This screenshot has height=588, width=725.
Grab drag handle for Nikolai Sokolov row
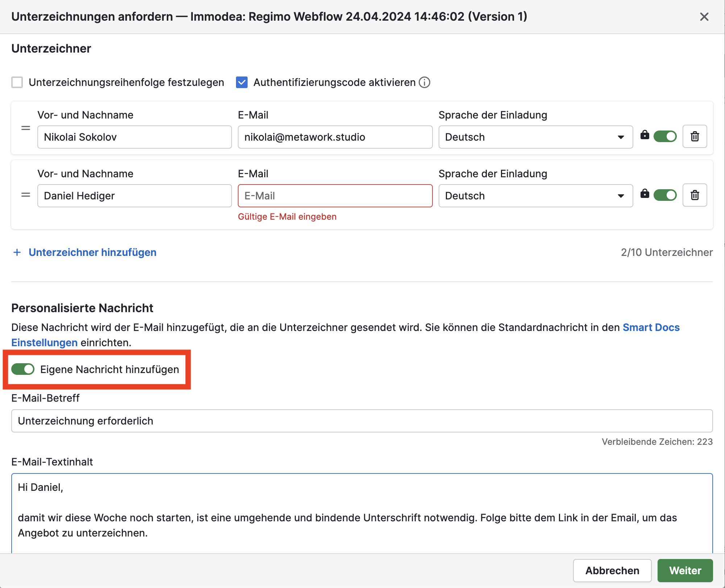(x=26, y=128)
